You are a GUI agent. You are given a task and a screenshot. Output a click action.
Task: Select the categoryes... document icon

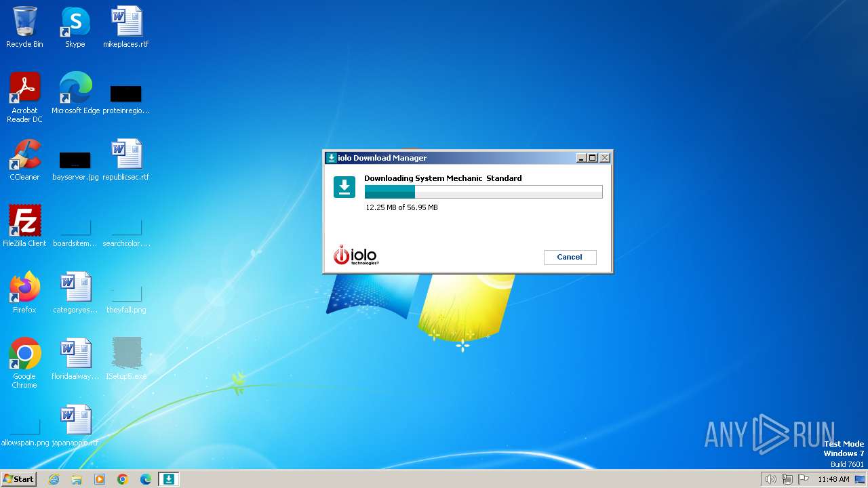click(x=75, y=292)
